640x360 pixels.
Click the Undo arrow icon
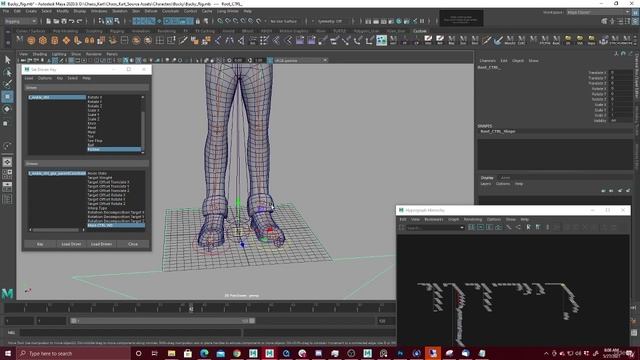[x=71, y=21]
